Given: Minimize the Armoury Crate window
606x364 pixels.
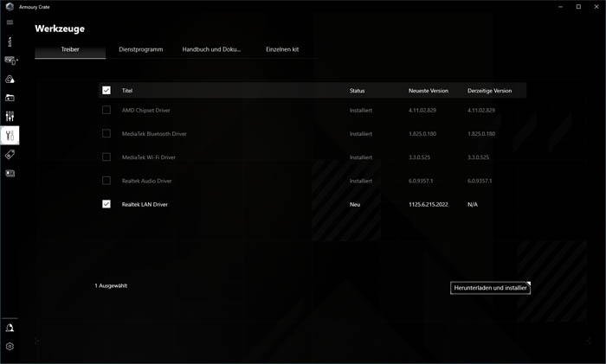Looking at the screenshot, I should coord(560,7).
